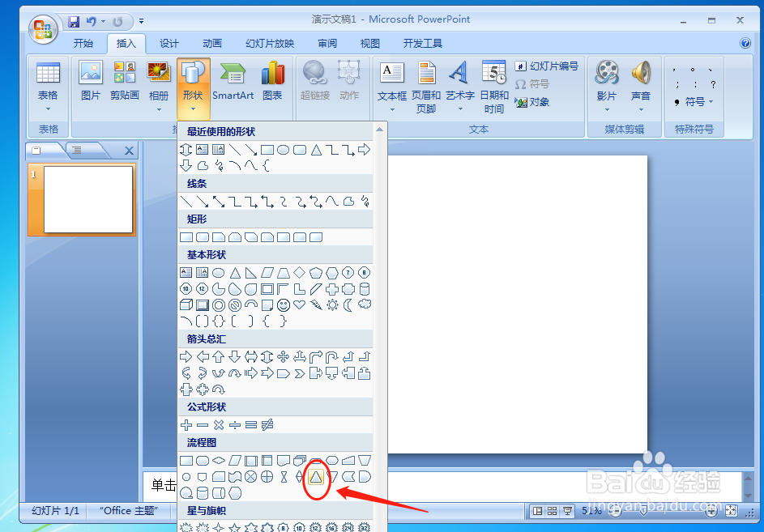The width and height of the screenshot is (764, 532).
Task: Pick the crescent moon shape
Action: [348, 305]
